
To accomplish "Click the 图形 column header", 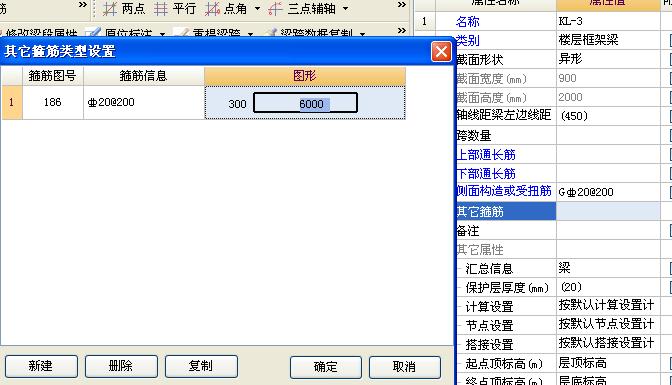I will [305, 76].
